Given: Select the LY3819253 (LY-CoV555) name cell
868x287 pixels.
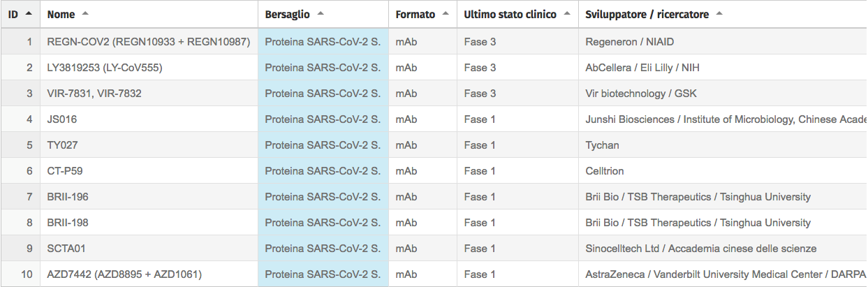Looking at the screenshot, I should point(105,68).
